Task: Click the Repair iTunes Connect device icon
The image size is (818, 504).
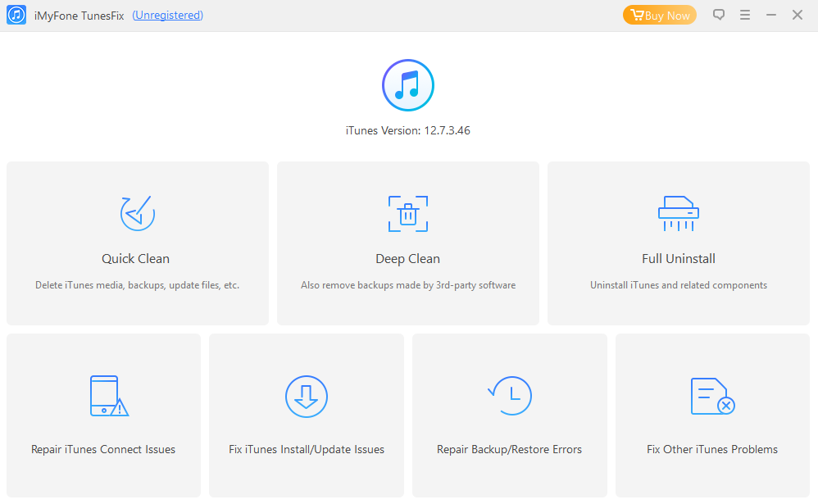Action: pyautogui.click(x=109, y=396)
